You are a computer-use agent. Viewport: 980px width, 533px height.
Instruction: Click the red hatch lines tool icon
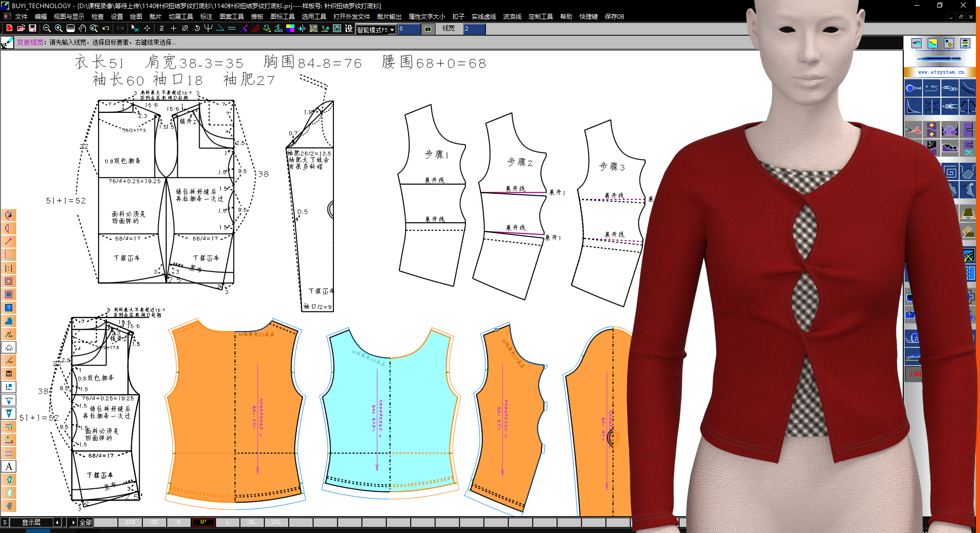click(x=255, y=28)
